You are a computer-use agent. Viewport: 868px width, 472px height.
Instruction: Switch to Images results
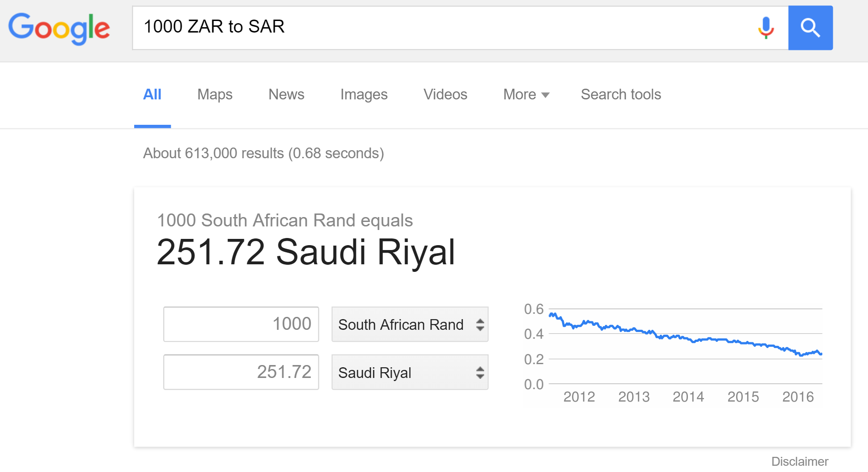[x=364, y=94]
